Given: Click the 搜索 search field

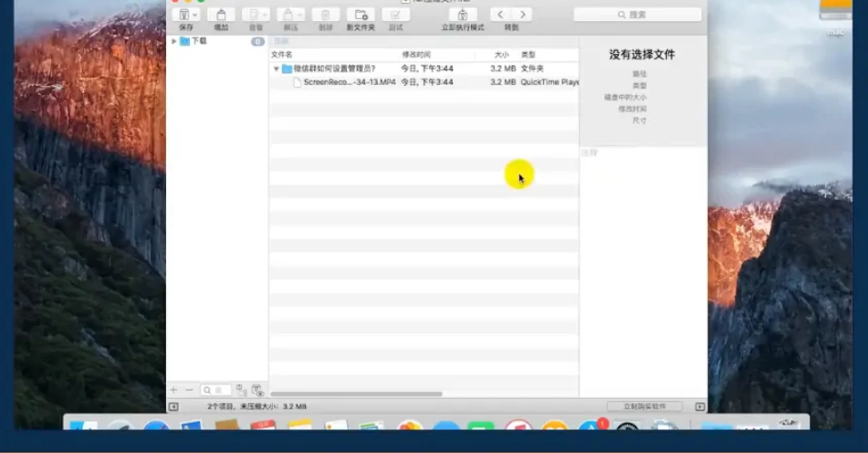Looking at the screenshot, I should pyautogui.click(x=637, y=15).
